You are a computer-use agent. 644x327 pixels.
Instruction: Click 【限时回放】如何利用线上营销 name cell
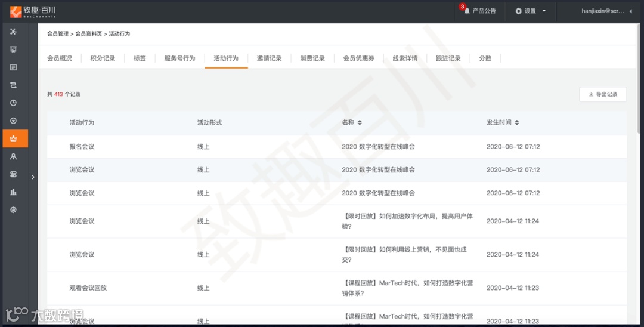(x=404, y=254)
